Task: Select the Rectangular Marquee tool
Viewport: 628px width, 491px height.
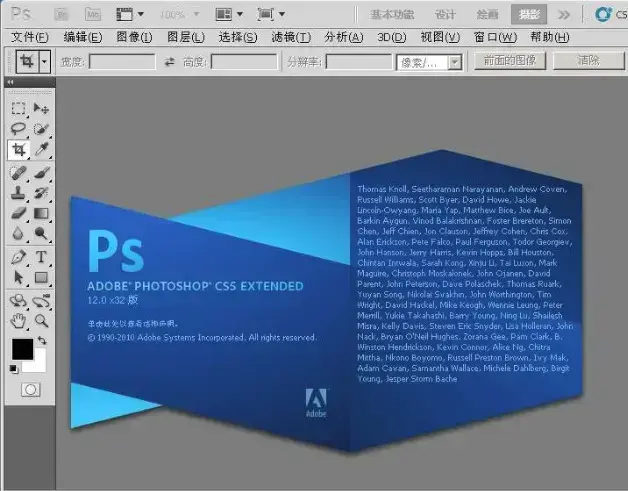Action: click(x=18, y=108)
